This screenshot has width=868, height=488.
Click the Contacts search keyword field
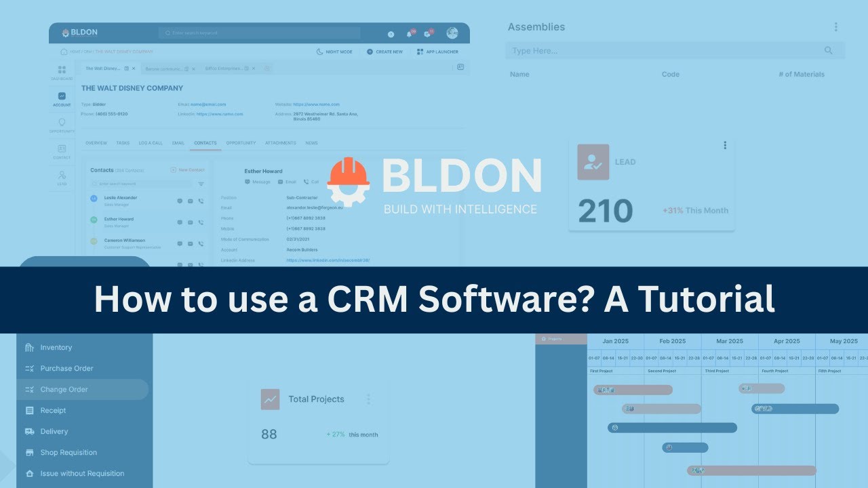click(141, 184)
